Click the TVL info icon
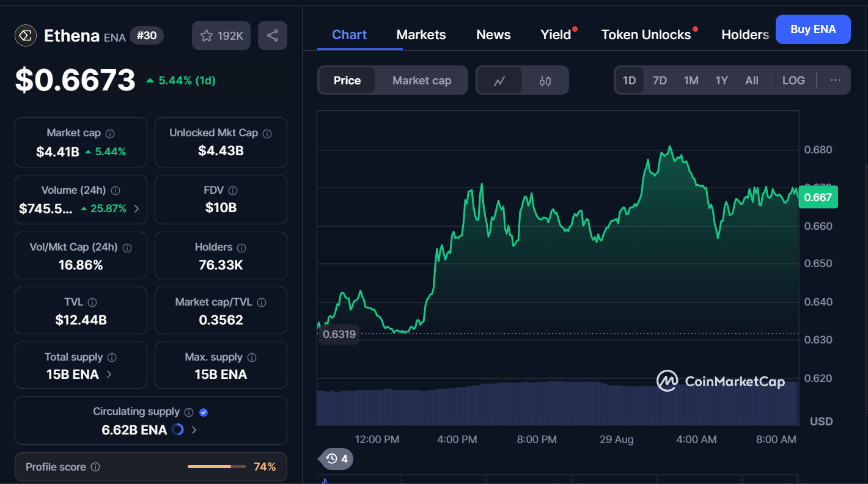Image resolution: width=868 pixels, height=484 pixels. (x=92, y=302)
